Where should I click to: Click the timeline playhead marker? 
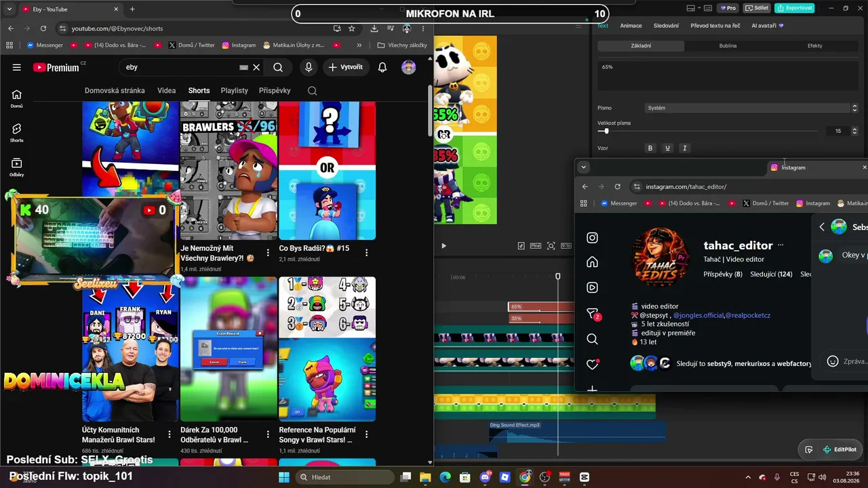(558, 277)
